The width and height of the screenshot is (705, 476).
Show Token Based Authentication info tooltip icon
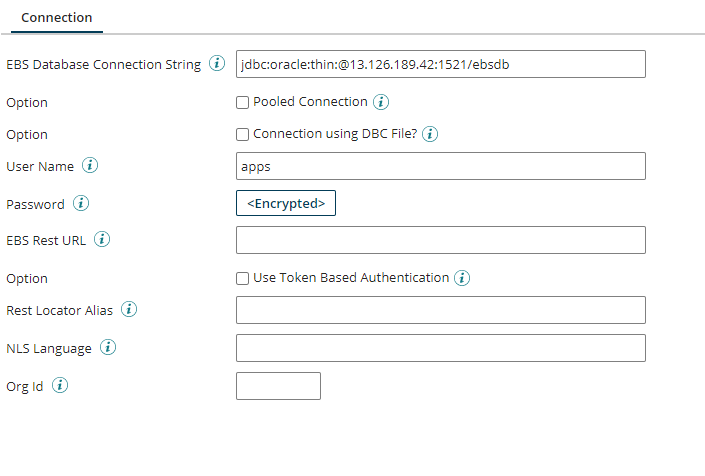pos(462,278)
